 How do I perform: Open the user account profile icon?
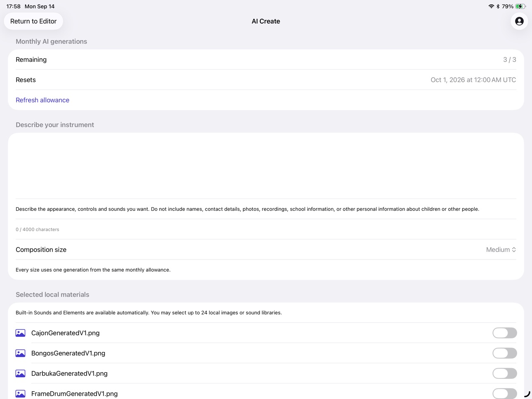pos(519,21)
